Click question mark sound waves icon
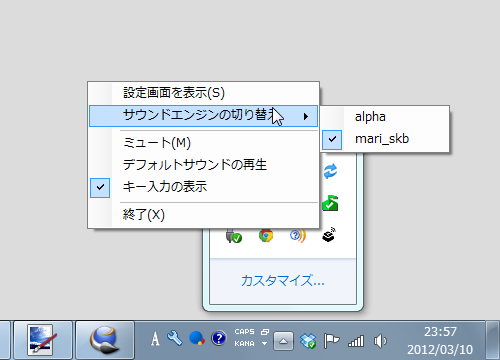The image size is (500, 360). point(297,236)
